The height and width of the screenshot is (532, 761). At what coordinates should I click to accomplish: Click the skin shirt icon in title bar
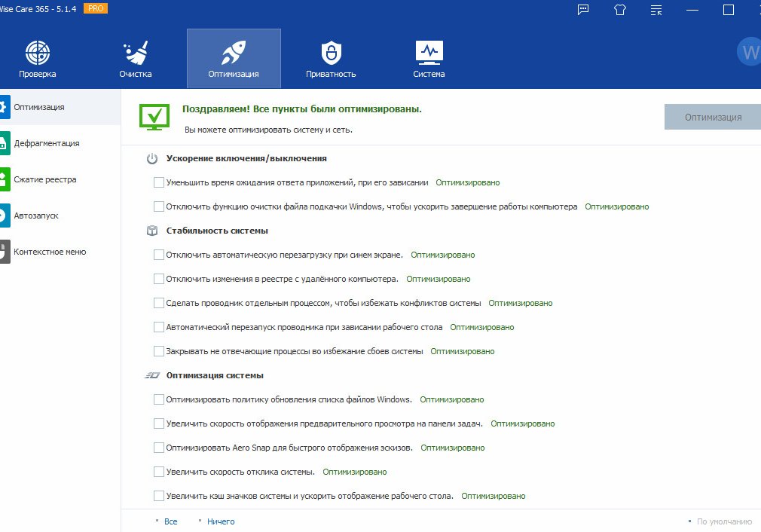coord(620,10)
